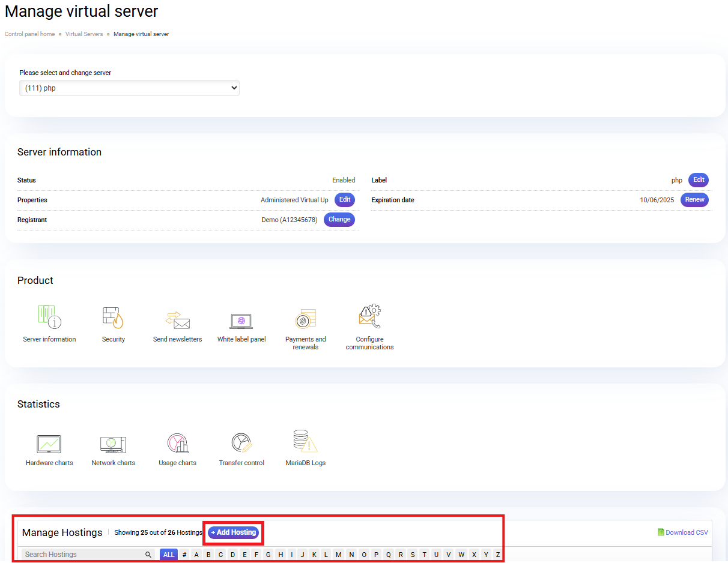Image resolution: width=728 pixels, height=563 pixels.
Task: Open the Usage charts icon
Action: click(177, 444)
